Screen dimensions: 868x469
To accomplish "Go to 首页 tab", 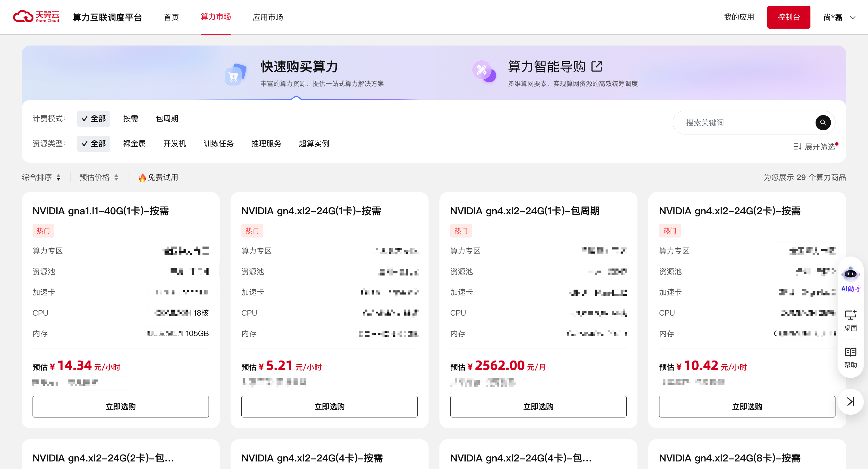I will point(171,17).
